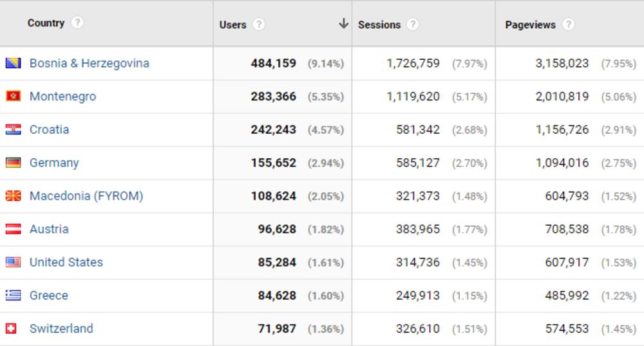The height and width of the screenshot is (346, 644).
Task: Click the Montenegro flag icon
Action: click(x=13, y=96)
